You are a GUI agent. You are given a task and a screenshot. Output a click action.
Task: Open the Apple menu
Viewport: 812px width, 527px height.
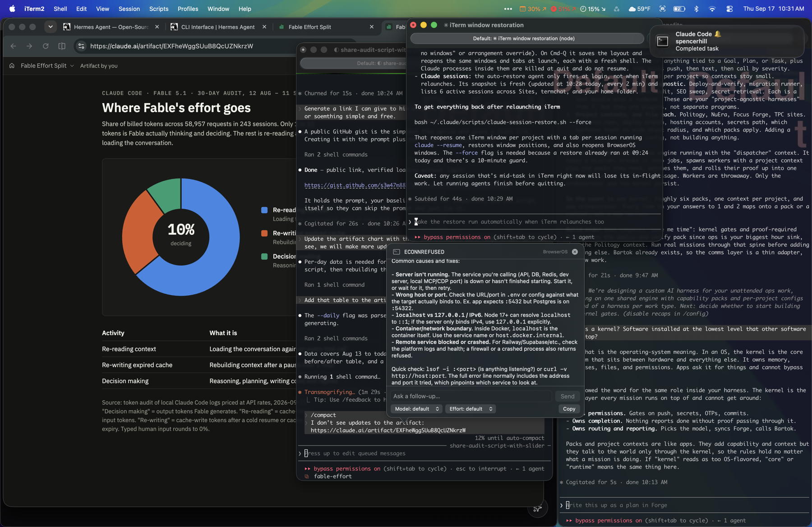(x=12, y=9)
